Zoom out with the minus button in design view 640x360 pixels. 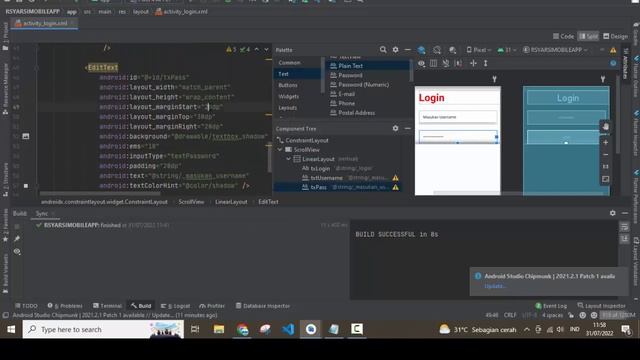click(x=606, y=155)
